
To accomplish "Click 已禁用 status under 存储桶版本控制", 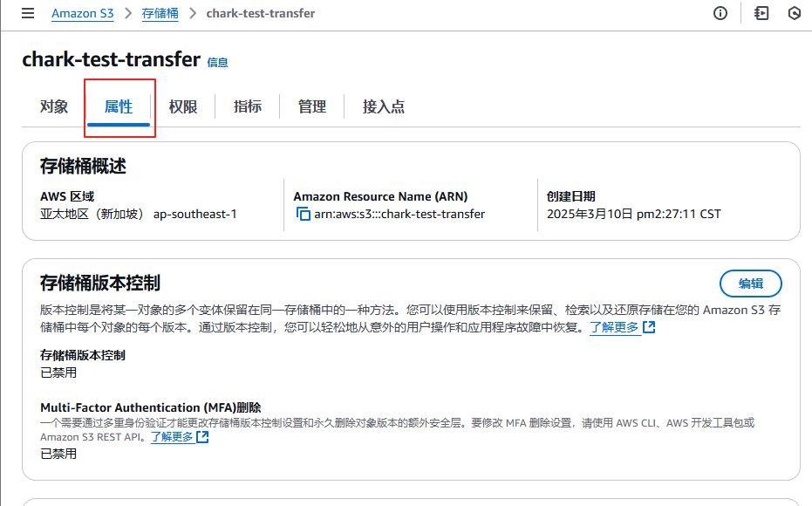I will pyautogui.click(x=58, y=373).
